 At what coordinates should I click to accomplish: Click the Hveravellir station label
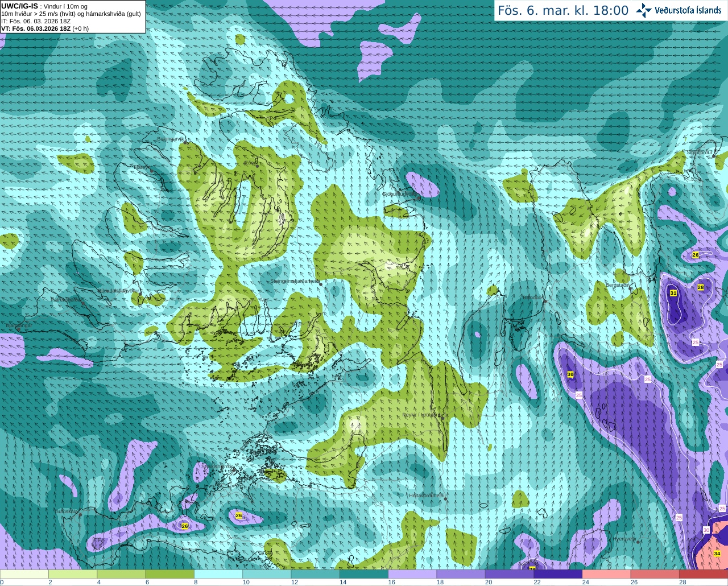625,539
